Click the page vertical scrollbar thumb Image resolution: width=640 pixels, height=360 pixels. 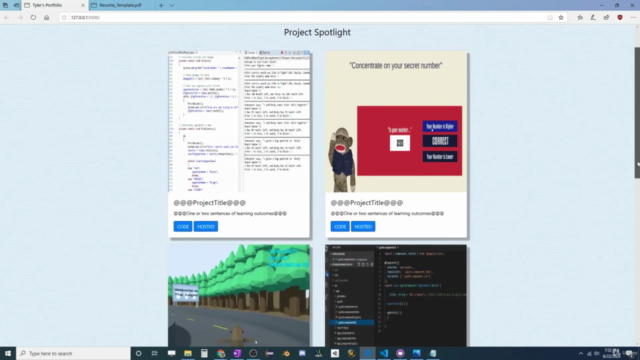click(637, 113)
